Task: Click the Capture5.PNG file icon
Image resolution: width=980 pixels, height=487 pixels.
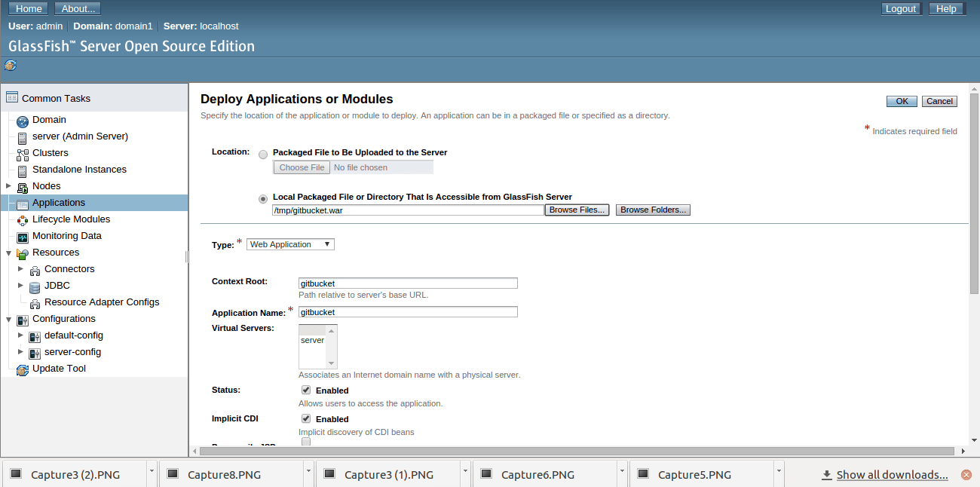Action: [643, 474]
